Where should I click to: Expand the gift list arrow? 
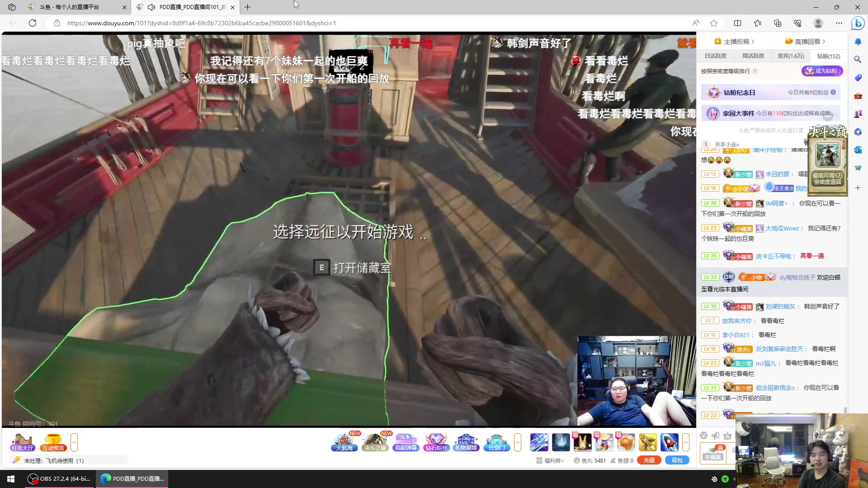(686, 442)
